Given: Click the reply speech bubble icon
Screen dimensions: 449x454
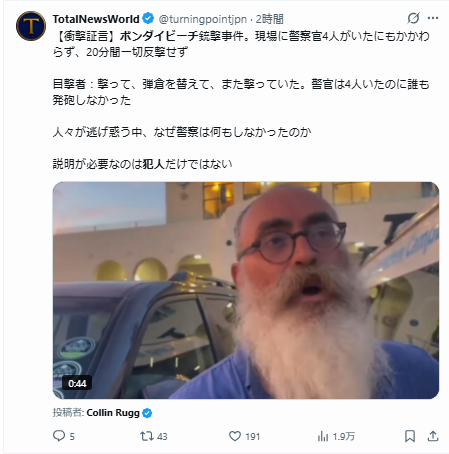Looking at the screenshot, I should tap(59, 436).
